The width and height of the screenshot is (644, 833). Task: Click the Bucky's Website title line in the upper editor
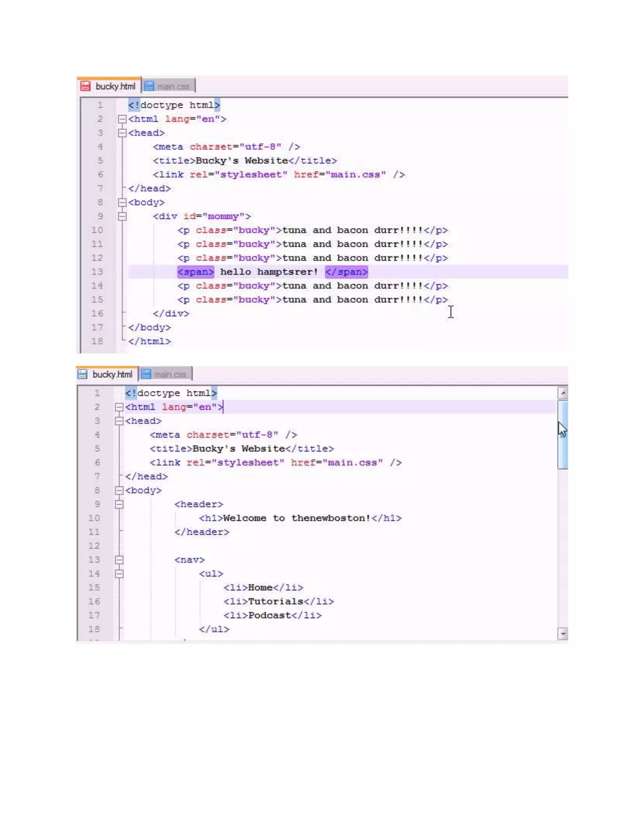click(x=245, y=161)
